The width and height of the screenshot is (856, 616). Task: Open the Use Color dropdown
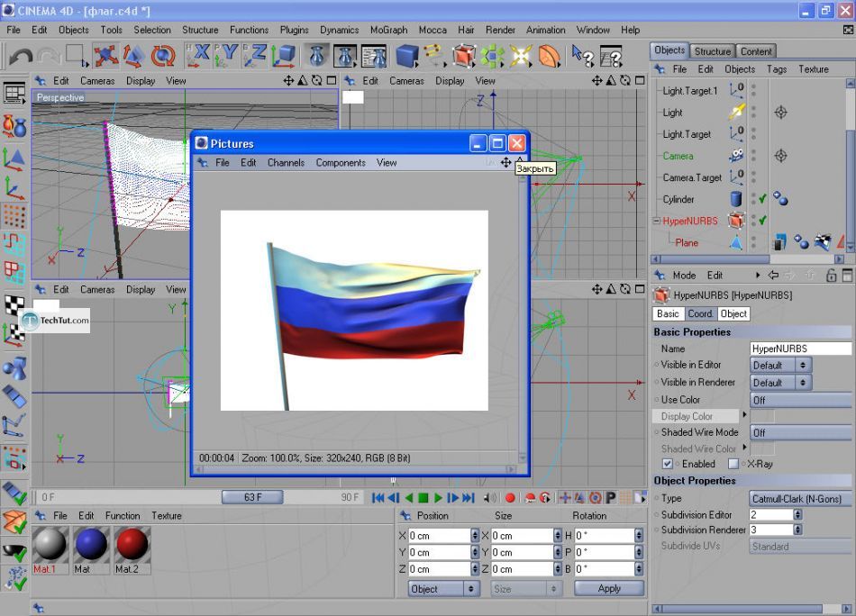800,400
